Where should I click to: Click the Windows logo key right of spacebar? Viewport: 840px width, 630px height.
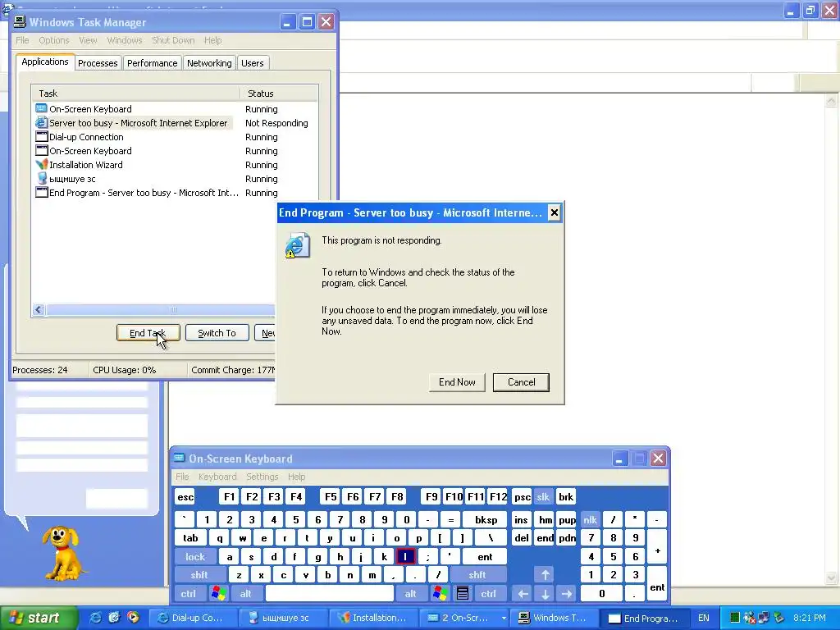[x=441, y=593]
